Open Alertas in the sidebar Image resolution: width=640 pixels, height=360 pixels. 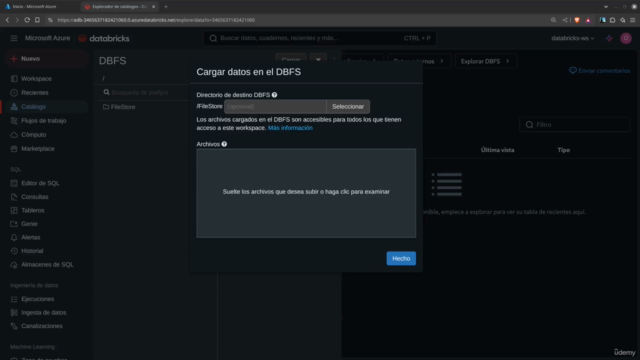point(31,237)
